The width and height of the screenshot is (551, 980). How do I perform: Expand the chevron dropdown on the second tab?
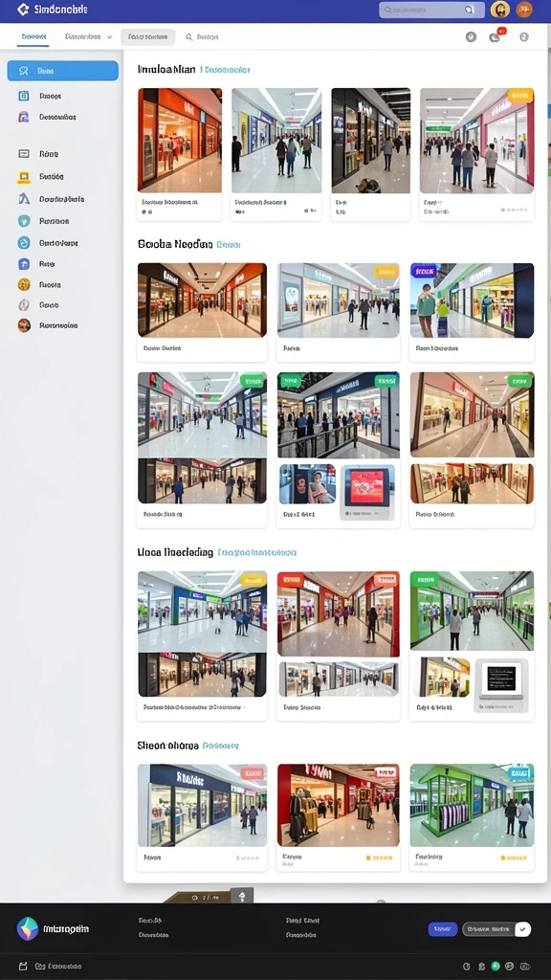[109, 37]
